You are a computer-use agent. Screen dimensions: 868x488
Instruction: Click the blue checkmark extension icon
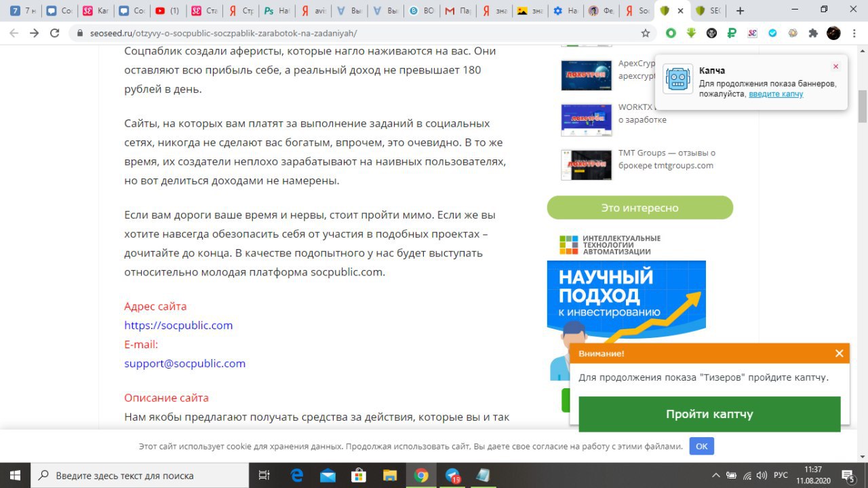pos(772,33)
